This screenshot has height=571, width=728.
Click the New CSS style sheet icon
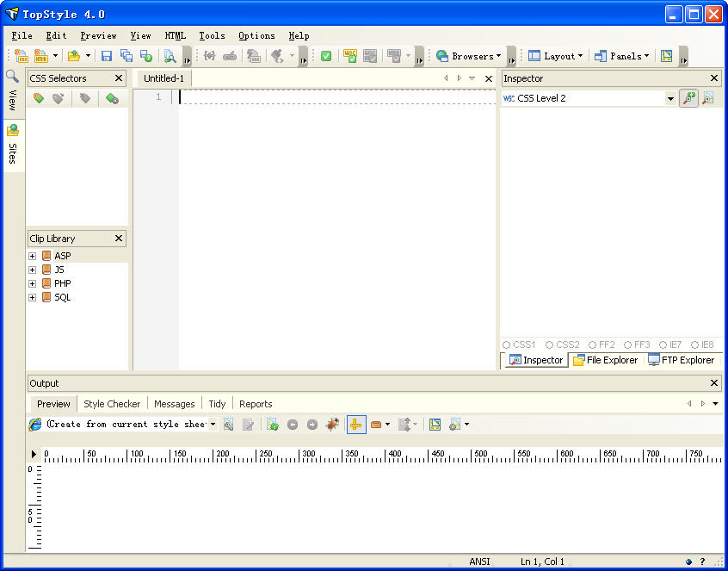pyautogui.click(x=22, y=56)
